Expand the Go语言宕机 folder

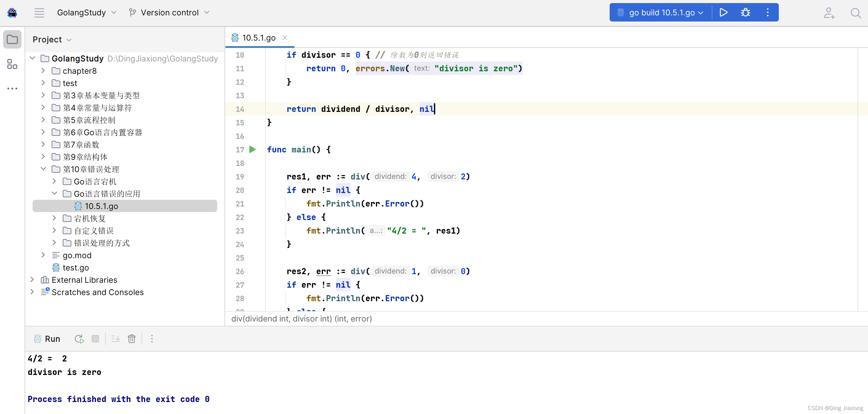(x=54, y=181)
